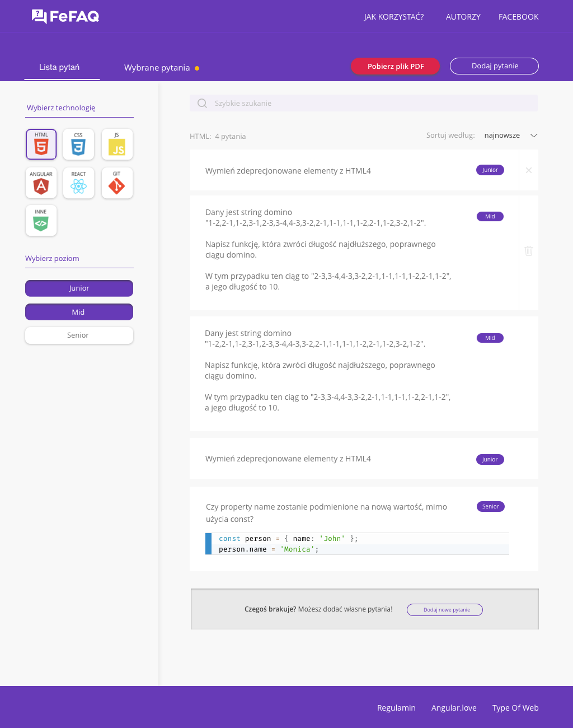Toggle the Senior level filter

pos(79,335)
